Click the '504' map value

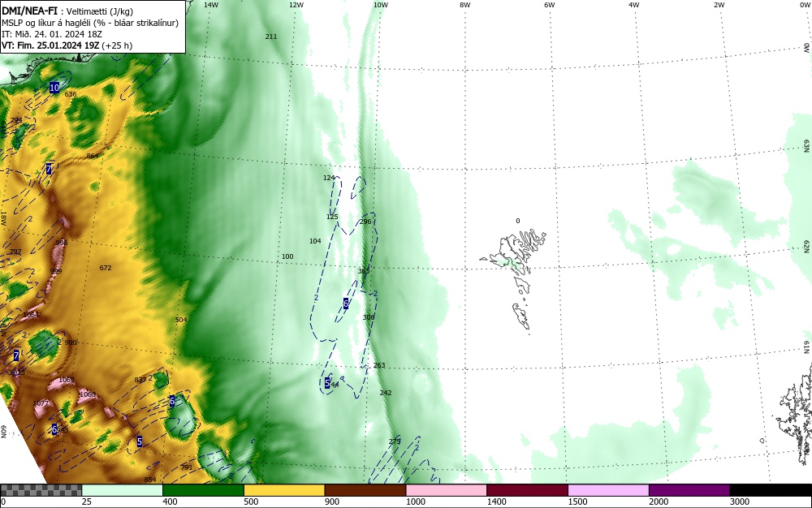(x=181, y=321)
